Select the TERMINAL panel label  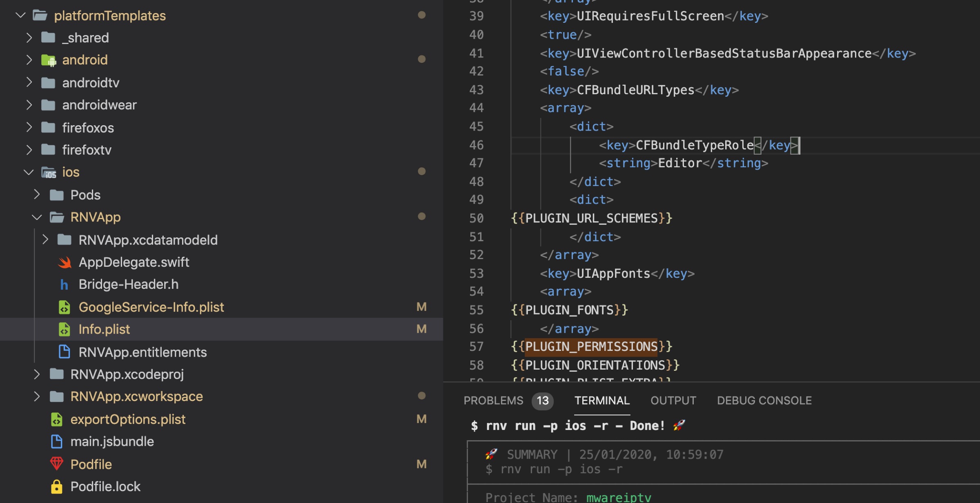(602, 400)
